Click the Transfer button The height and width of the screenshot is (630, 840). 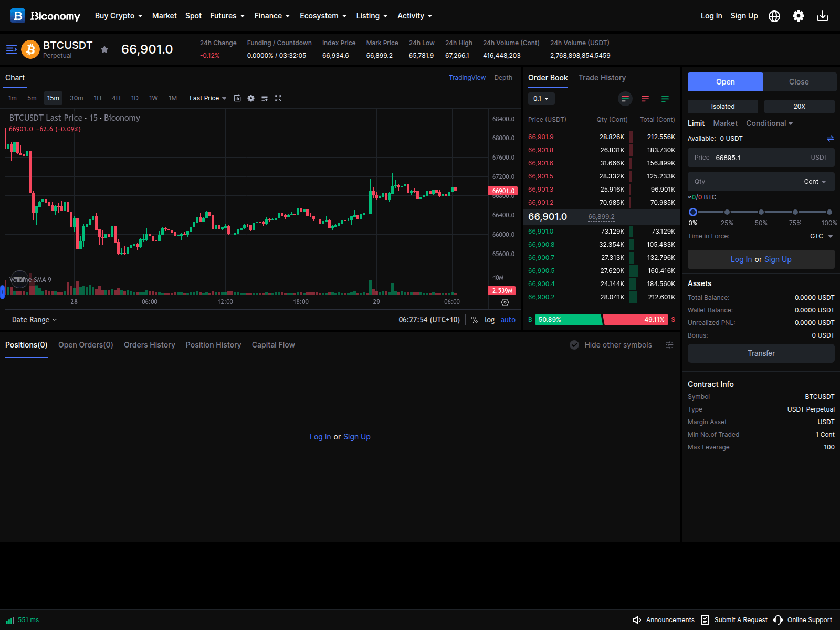(x=761, y=353)
